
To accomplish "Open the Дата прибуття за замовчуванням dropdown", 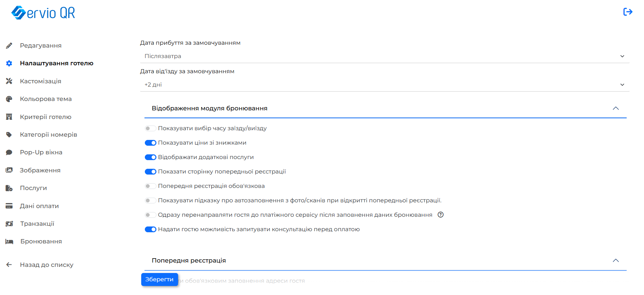I will tap(385, 56).
